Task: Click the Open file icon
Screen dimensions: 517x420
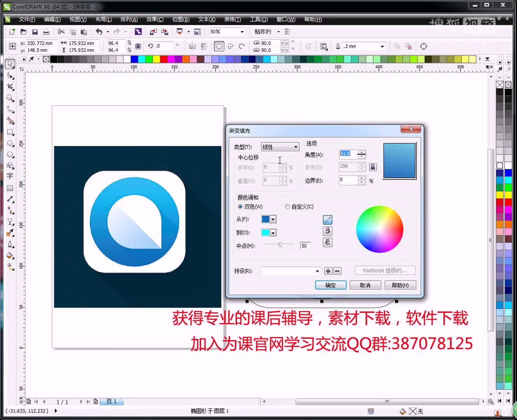Action: (23, 31)
